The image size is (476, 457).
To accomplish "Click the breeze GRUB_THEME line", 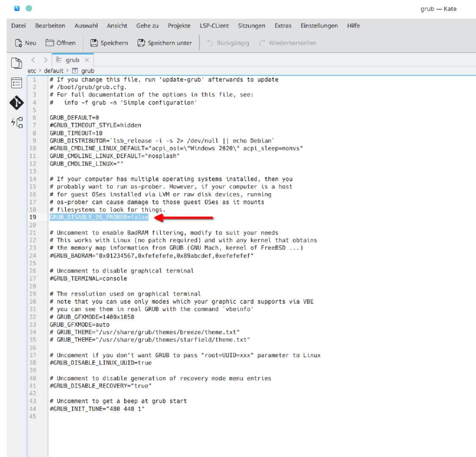I will [145, 332].
